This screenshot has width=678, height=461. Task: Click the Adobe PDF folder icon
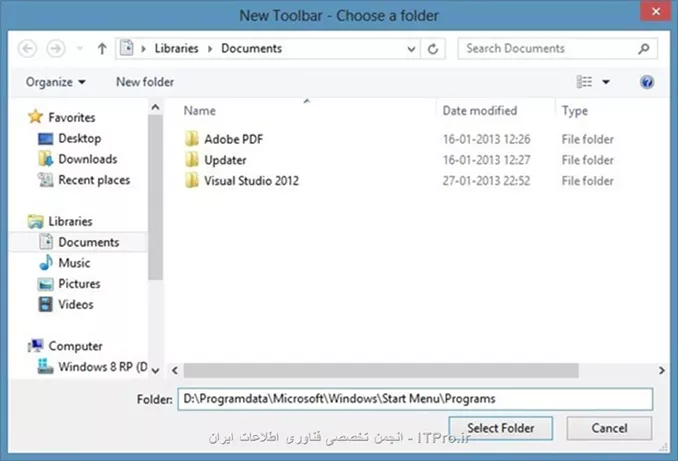point(192,139)
